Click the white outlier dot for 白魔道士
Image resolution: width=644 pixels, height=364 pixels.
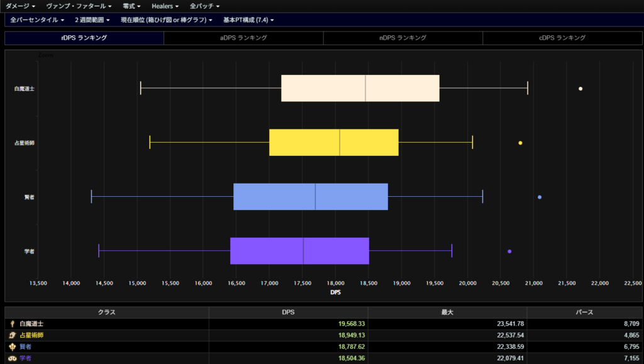click(x=580, y=89)
